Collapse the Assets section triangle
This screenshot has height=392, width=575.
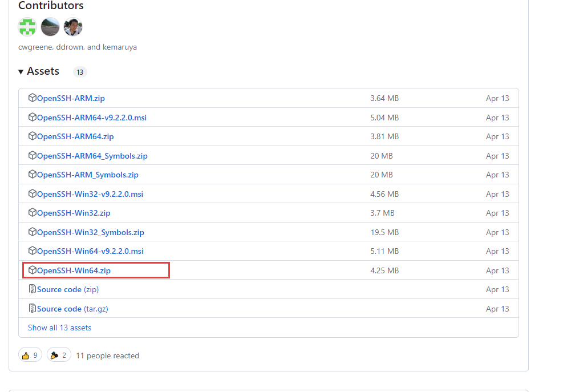point(21,72)
